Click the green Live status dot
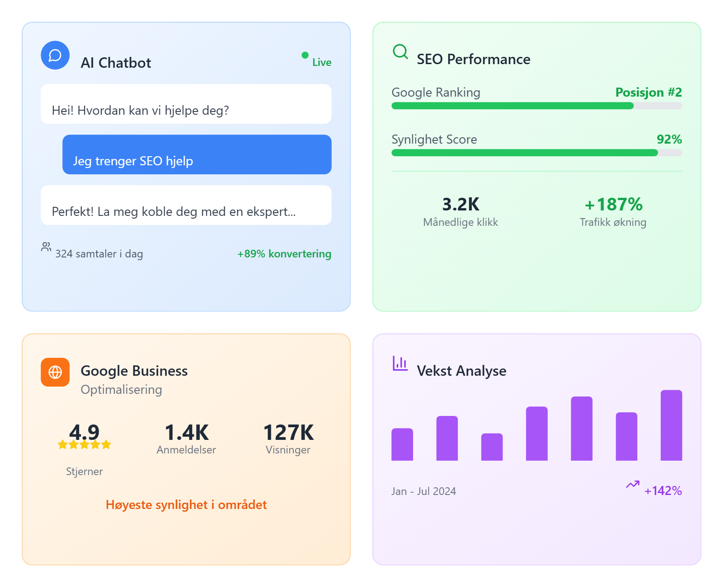This screenshot has height=588, width=724. [305, 55]
